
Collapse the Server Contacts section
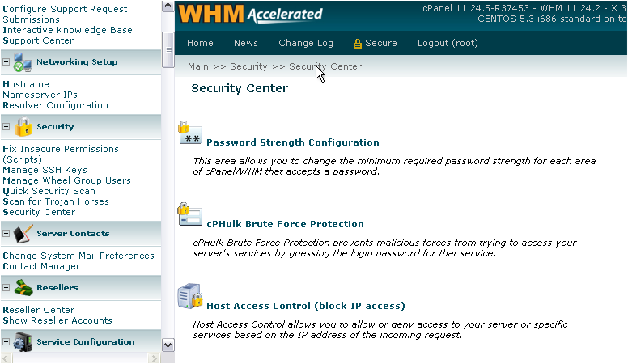pos(6,234)
